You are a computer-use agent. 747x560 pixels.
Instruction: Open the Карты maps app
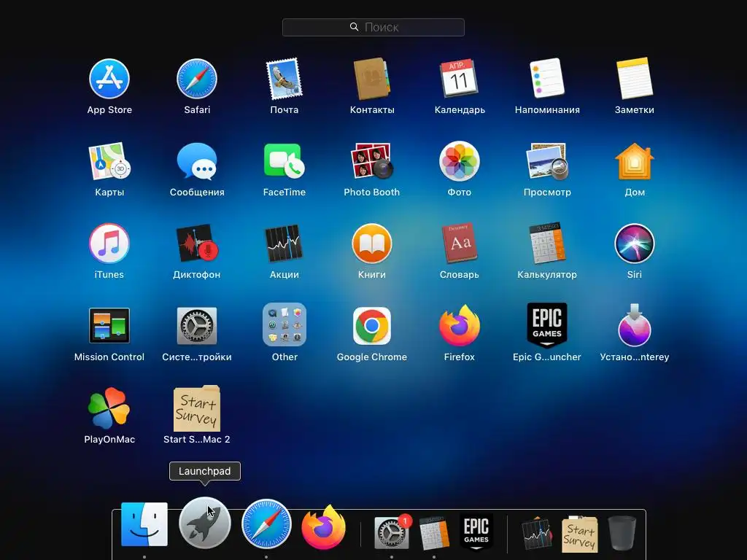click(109, 161)
